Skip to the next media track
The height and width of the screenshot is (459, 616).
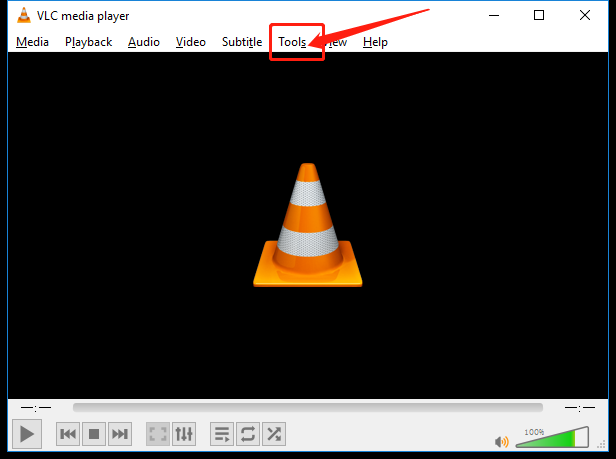pos(120,434)
